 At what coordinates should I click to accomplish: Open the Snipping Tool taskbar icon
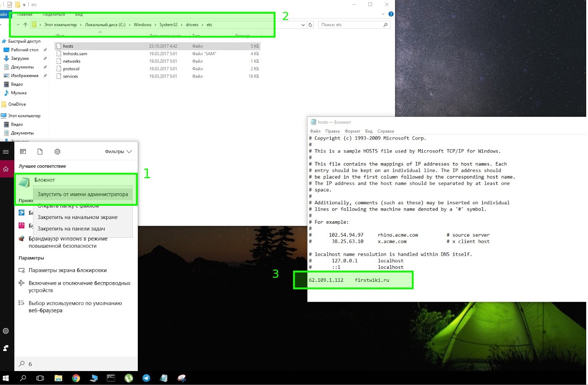tap(182, 378)
